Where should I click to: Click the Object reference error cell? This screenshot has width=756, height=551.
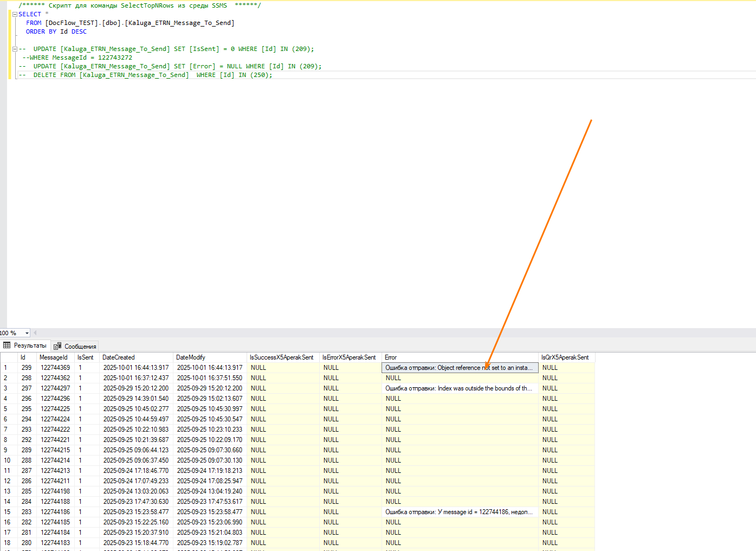[x=460, y=368]
